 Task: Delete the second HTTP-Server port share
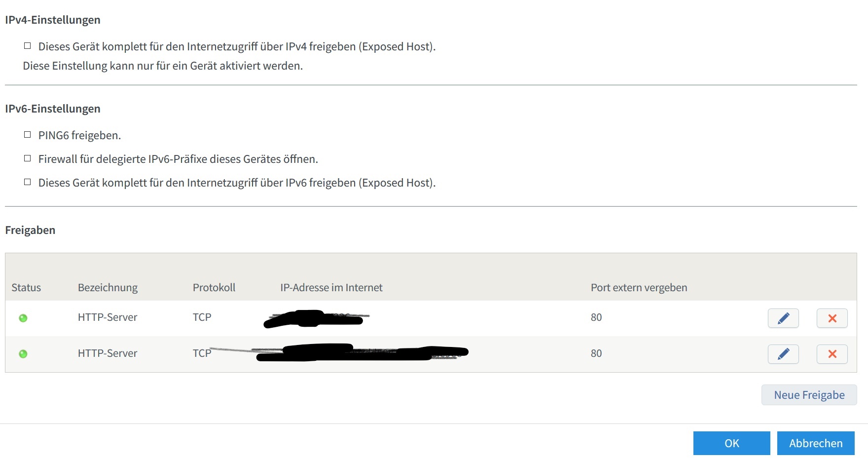[832, 354]
